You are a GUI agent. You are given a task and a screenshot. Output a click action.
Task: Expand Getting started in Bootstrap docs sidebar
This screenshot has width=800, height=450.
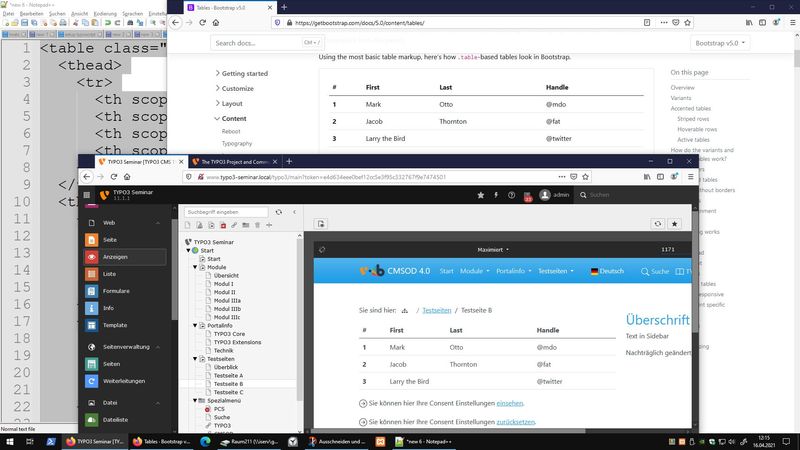tap(242, 73)
